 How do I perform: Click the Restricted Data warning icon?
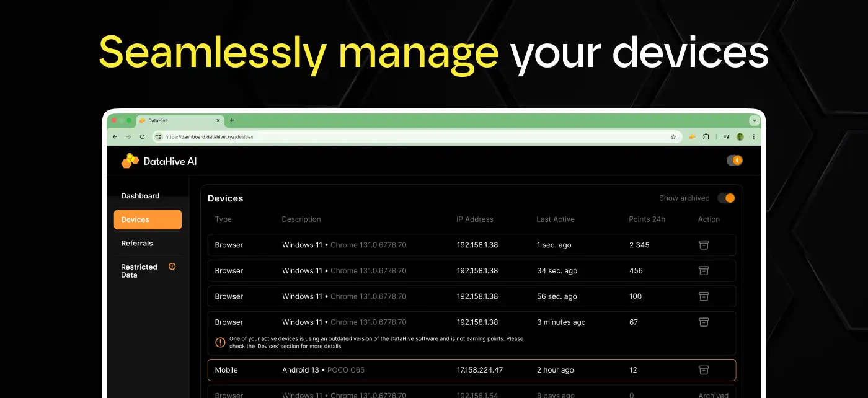coord(172,267)
